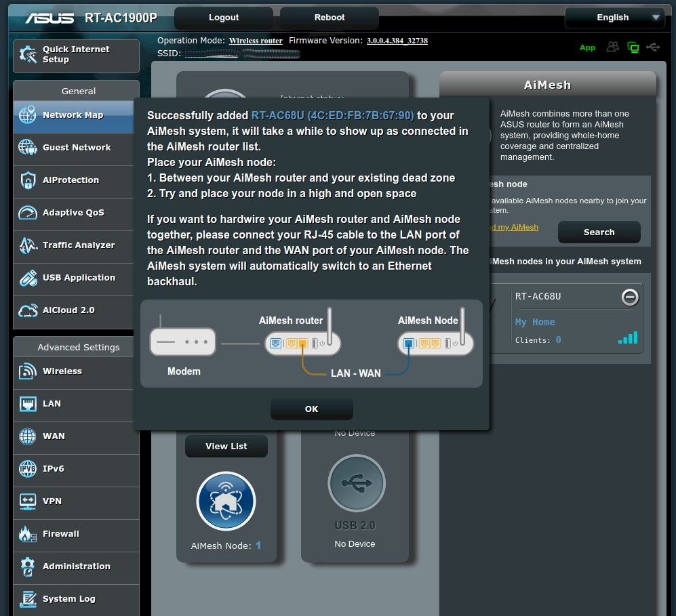Click the Wireless signal icon
This screenshot has height=616, width=676.
[x=28, y=371]
